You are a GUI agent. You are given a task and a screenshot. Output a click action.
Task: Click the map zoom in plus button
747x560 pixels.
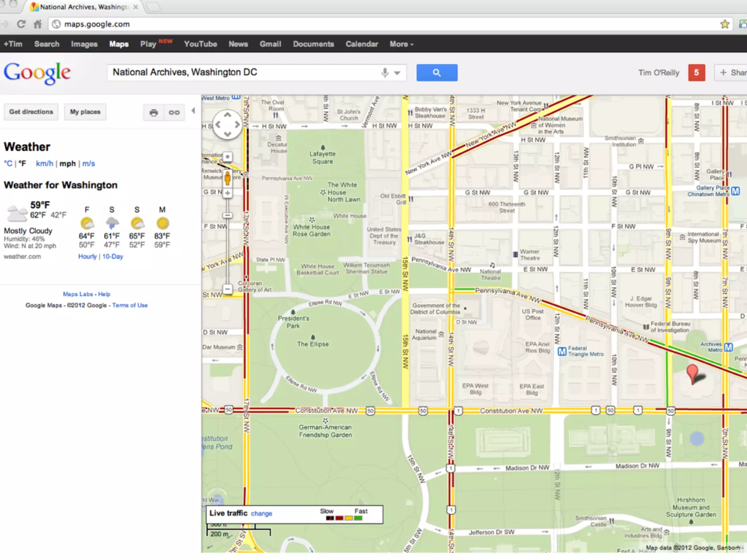pyautogui.click(x=227, y=193)
